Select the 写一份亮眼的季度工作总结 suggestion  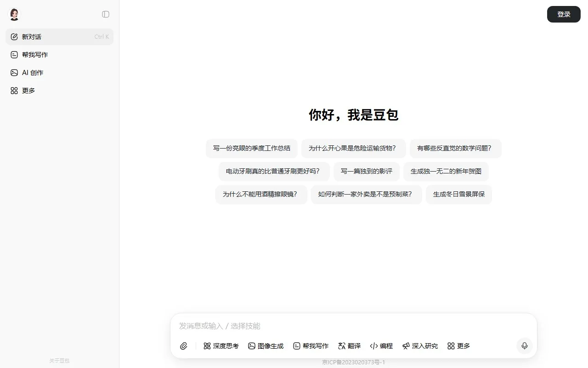(252, 148)
